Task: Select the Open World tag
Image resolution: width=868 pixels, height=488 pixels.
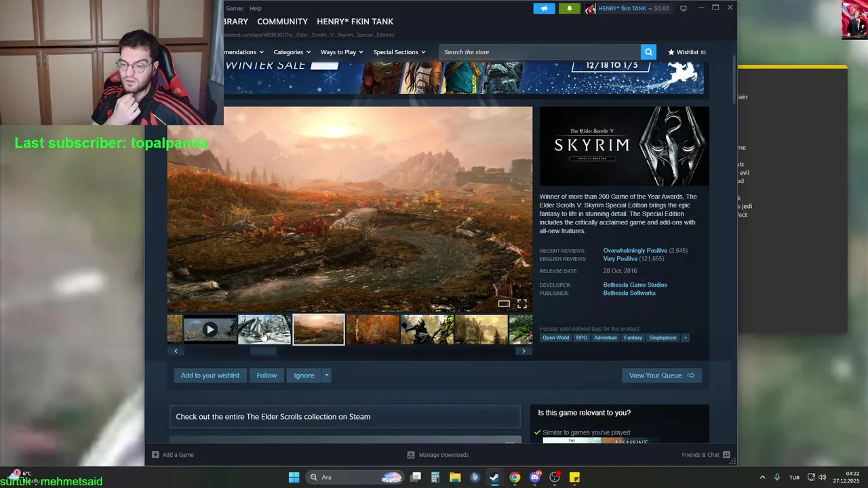Action: click(556, 338)
